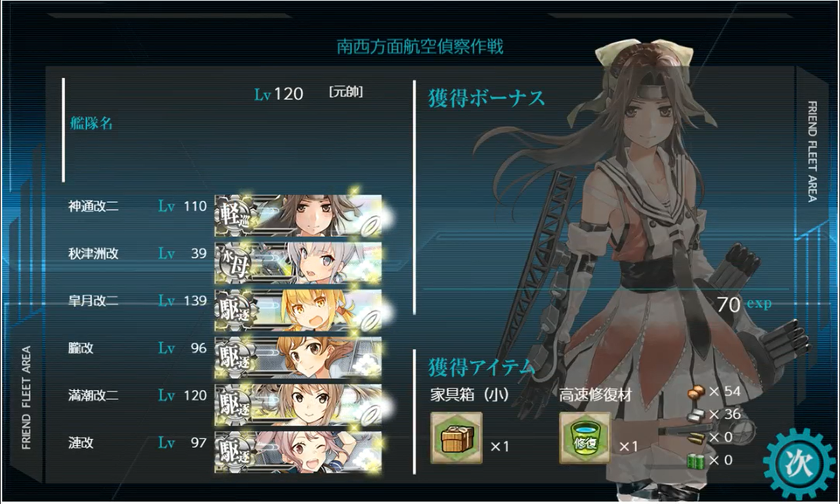This screenshot has width=840, height=504.
Task: Click the 秋津洲改 ship name label
Action: click(93, 254)
